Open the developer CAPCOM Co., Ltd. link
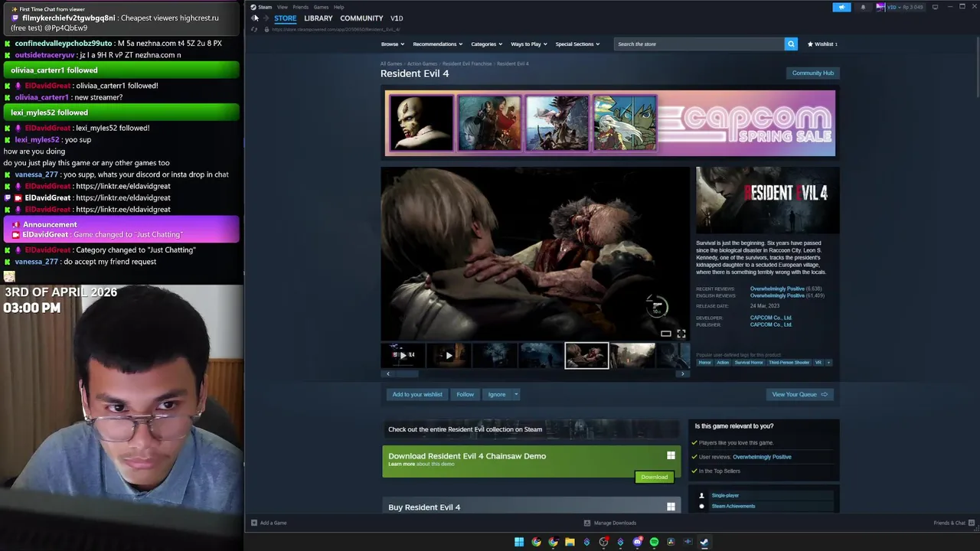This screenshot has width=980, height=551. [x=771, y=318]
